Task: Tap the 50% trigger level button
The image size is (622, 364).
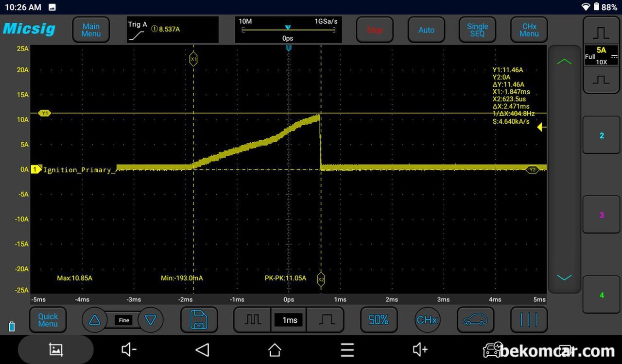Action: [379, 320]
